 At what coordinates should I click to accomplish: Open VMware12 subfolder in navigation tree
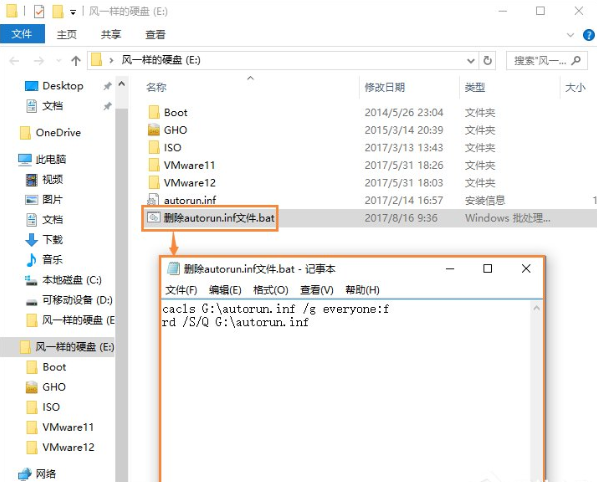(60, 447)
